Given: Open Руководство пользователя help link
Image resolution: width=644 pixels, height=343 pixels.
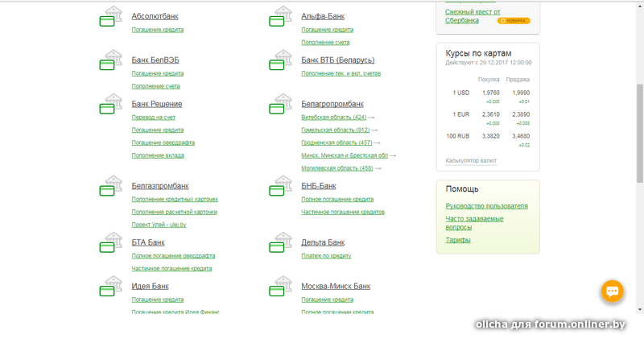Looking at the screenshot, I should (x=486, y=206).
